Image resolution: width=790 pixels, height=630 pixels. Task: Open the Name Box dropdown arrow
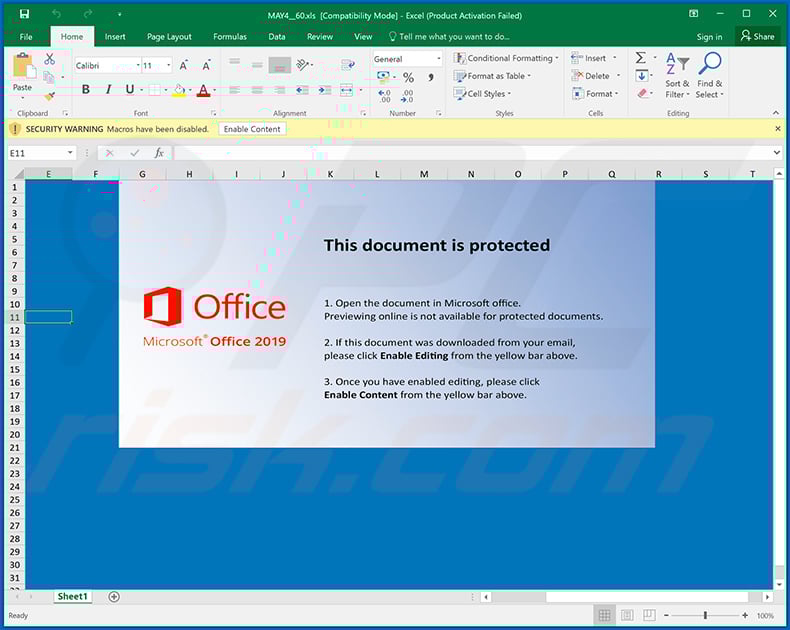point(70,153)
